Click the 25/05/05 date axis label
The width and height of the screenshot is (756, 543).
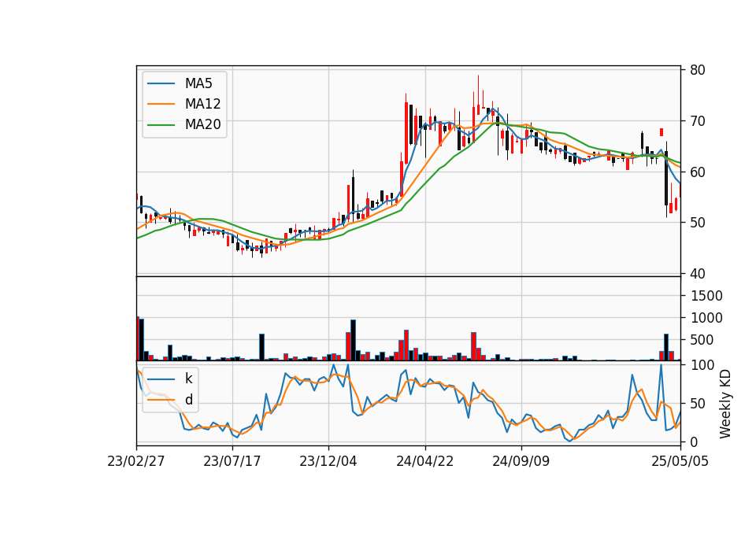[x=680, y=462]
